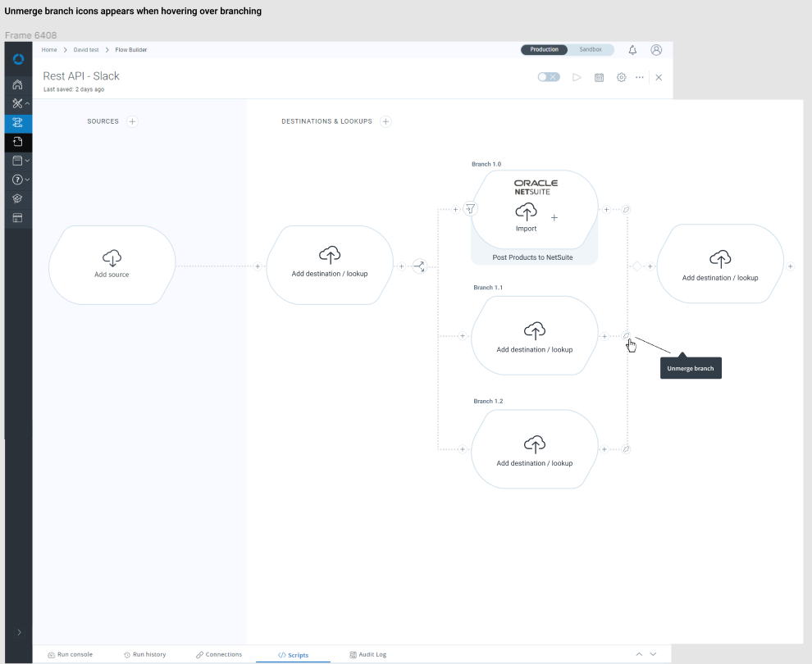This screenshot has width=812, height=664.
Task: Click the David test breadcrumb link
Action: pyautogui.click(x=86, y=50)
